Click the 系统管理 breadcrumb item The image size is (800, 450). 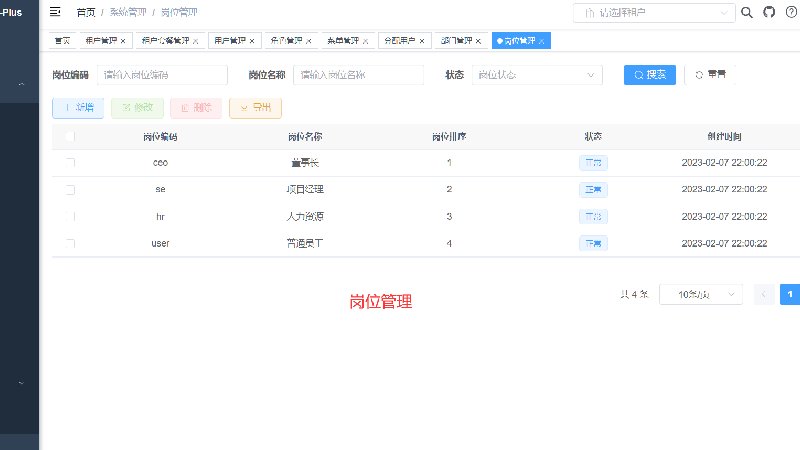click(128, 12)
